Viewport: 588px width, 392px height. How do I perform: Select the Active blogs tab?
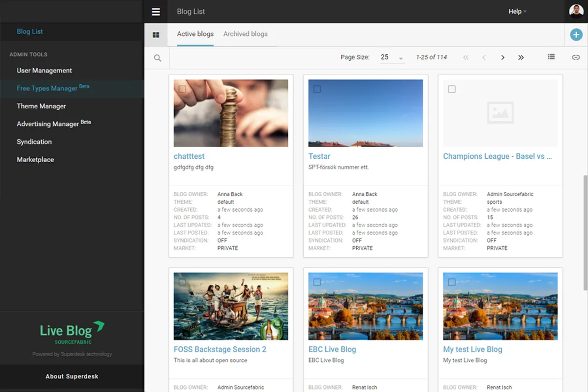pyautogui.click(x=195, y=34)
